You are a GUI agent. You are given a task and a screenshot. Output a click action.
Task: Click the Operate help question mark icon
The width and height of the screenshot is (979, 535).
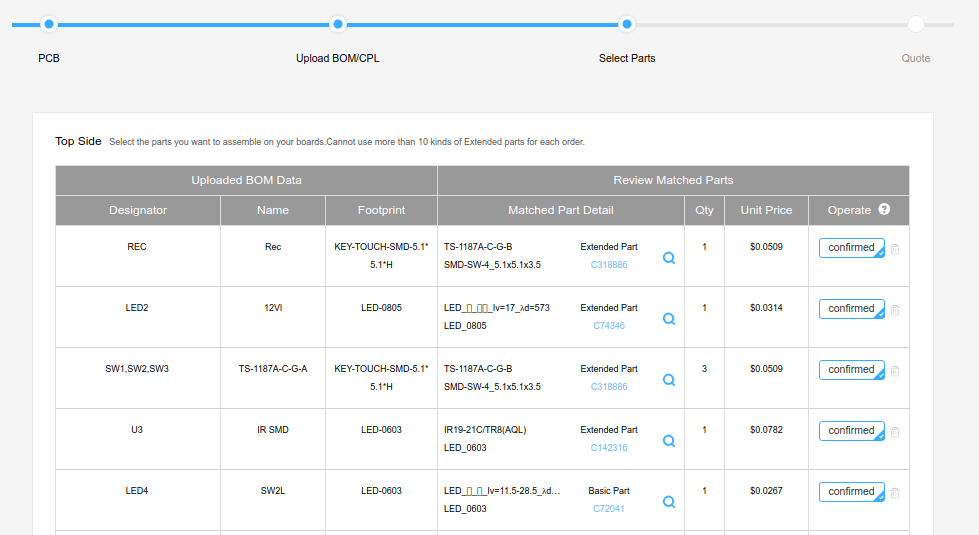tap(884, 210)
